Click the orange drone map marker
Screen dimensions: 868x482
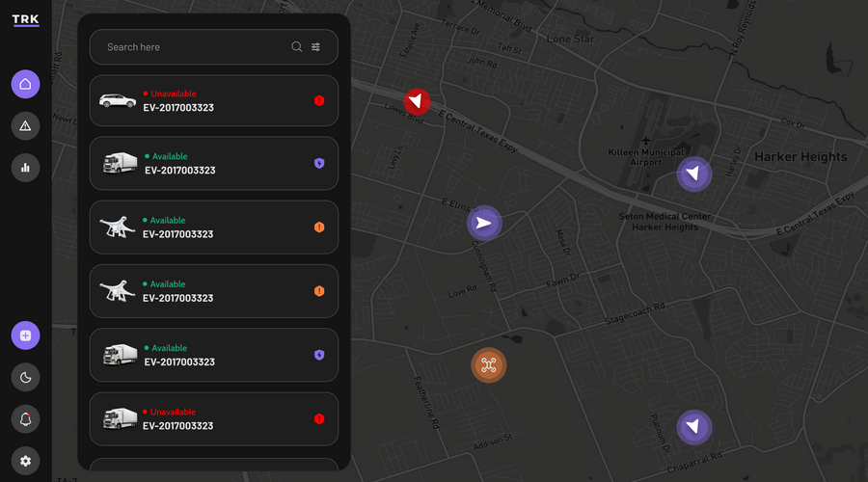coord(488,365)
